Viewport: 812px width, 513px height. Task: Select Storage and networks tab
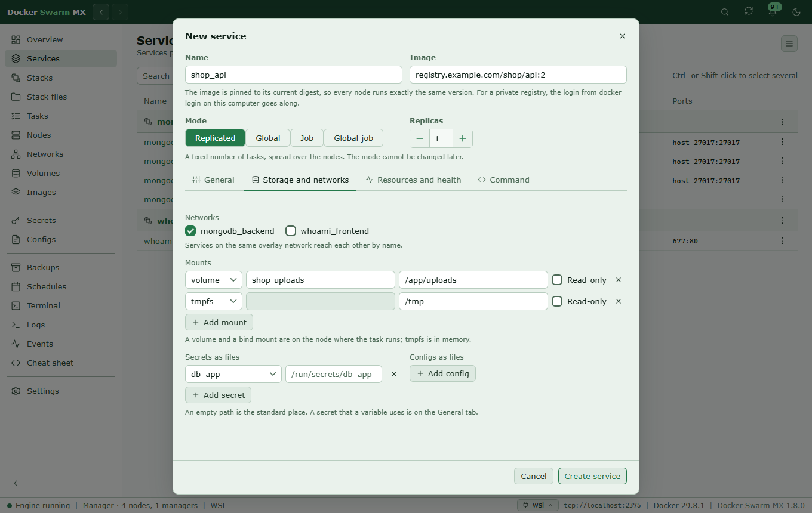300,180
